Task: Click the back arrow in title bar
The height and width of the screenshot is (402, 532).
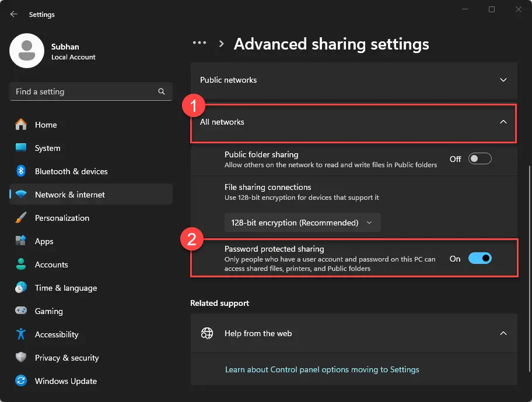Action: pyautogui.click(x=14, y=14)
